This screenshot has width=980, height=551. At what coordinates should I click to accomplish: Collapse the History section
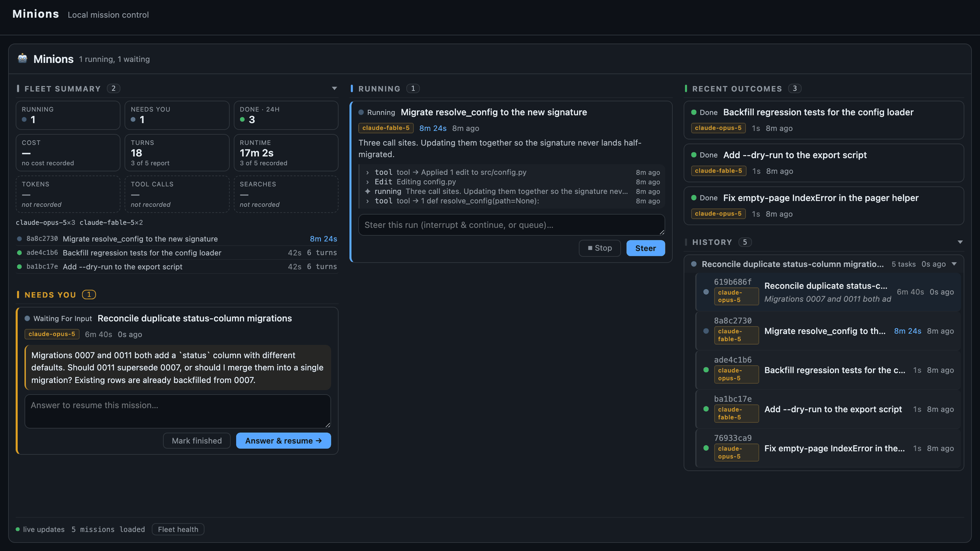click(x=960, y=242)
